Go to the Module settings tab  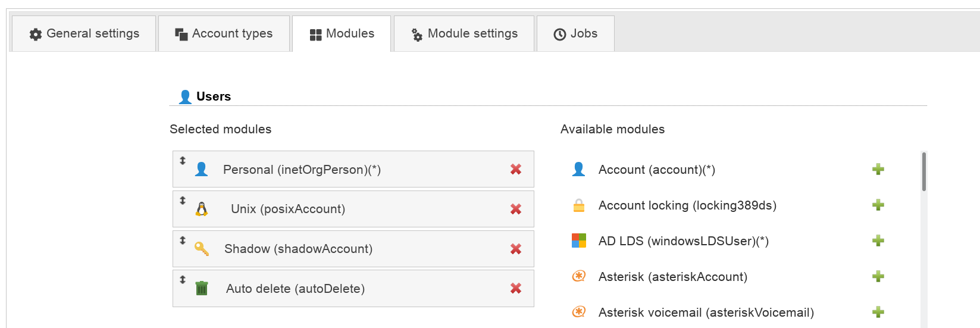(x=464, y=34)
